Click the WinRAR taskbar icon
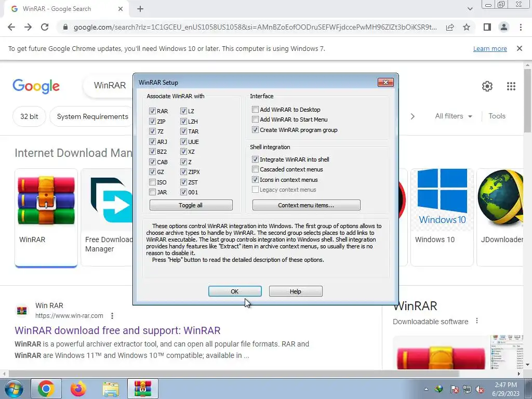 click(x=143, y=389)
